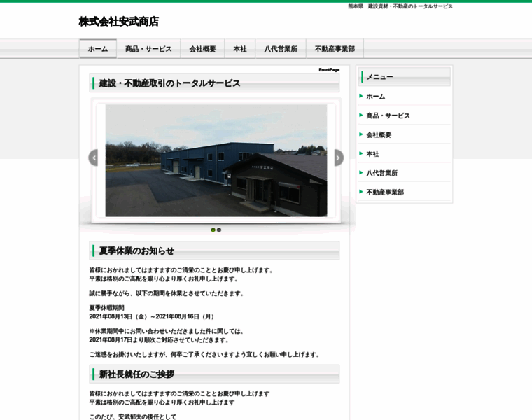Open 会社概要 in the sidebar menu
532x420 pixels.
click(379, 134)
